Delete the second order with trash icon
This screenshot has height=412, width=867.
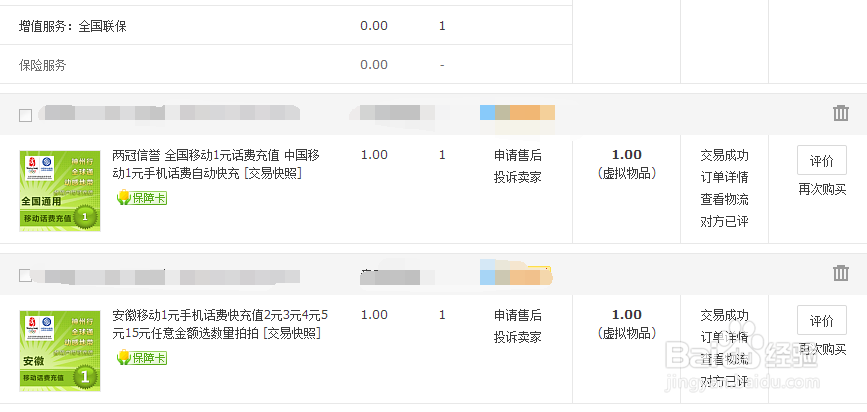[840, 273]
